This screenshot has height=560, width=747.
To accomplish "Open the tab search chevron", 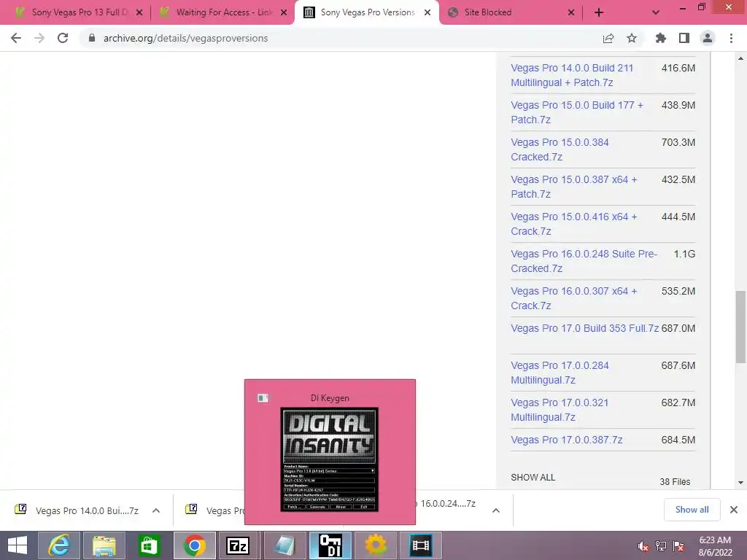I will click(x=656, y=13).
